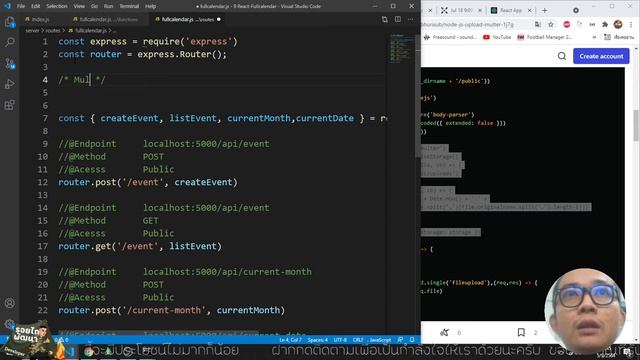Click the red adblock extension icon
Image resolution: width=640 pixels, height=360 pixels.
tap(567, 24)
